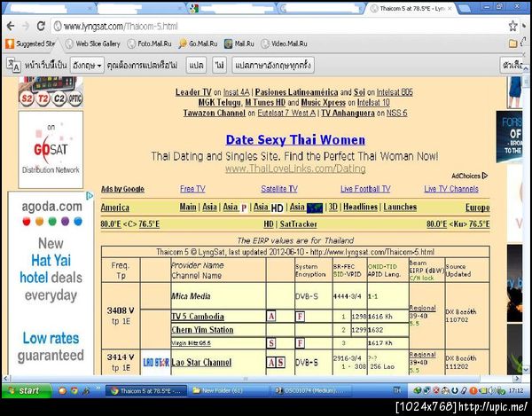The height and width of the screenshot is (416, 532).
Task: Click the agoda.com Hat Yai hotel ad
Action: tap(51, 283)
